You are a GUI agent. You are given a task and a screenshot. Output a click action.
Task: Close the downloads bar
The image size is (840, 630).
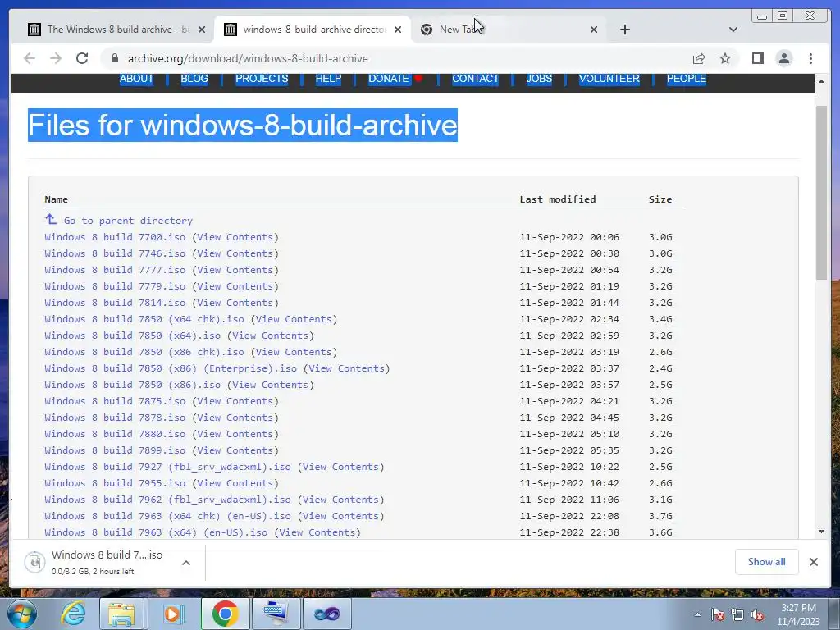pos(813,562)
